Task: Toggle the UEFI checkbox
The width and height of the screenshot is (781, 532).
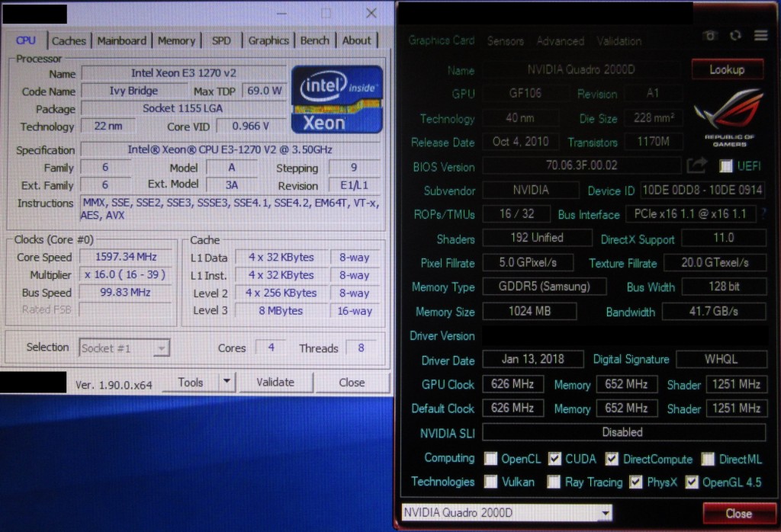Action: [x=725, y=165]
